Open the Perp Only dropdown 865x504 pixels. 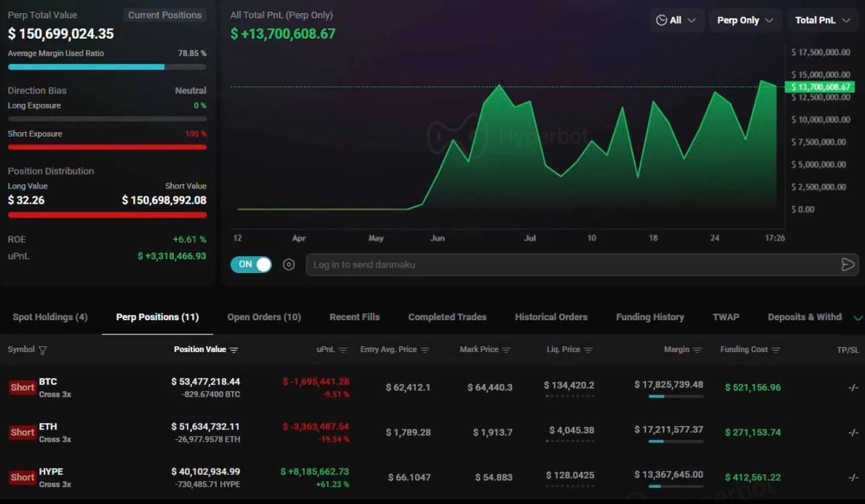[x=745, y=20]
